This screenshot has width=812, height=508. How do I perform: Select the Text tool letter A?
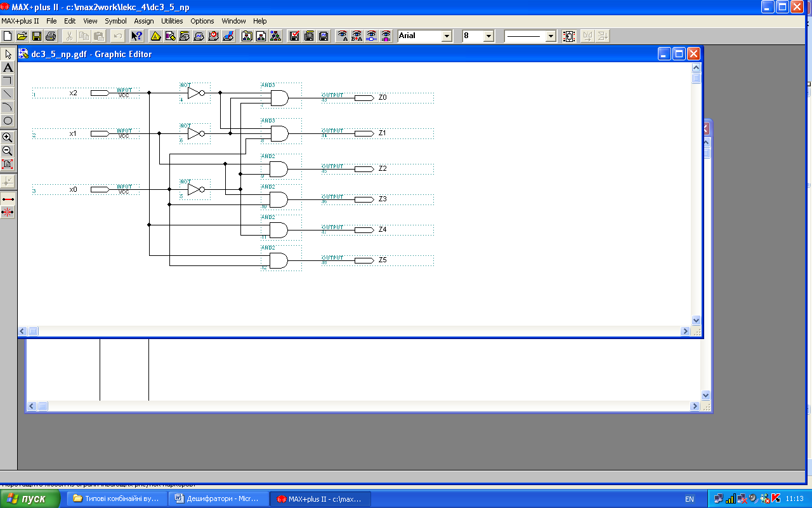click(x=8, y=67)
